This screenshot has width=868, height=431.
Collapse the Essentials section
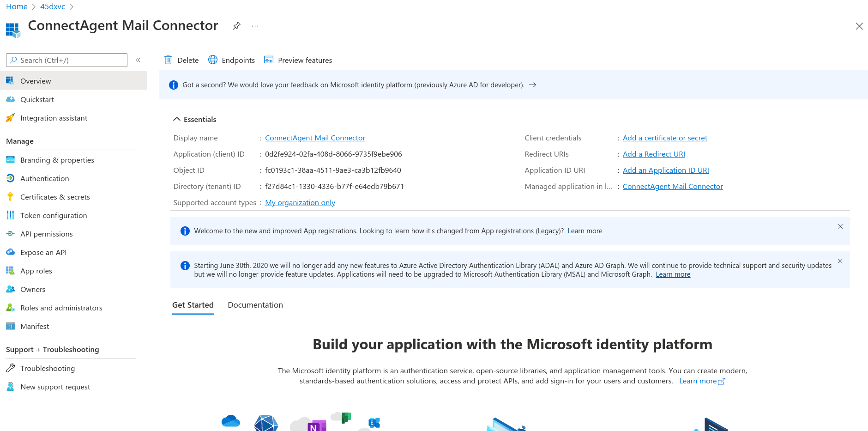click(x=177, y=119)
